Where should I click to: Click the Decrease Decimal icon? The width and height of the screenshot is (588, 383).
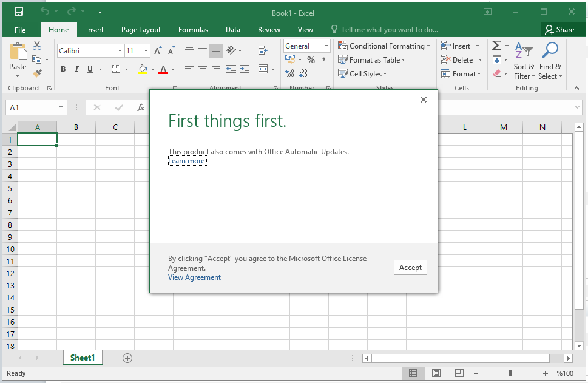point(303,73)
